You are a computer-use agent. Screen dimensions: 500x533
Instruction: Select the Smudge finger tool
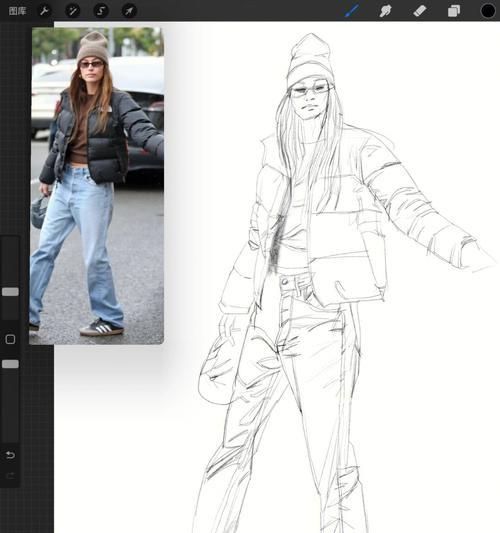coord(385,11)
